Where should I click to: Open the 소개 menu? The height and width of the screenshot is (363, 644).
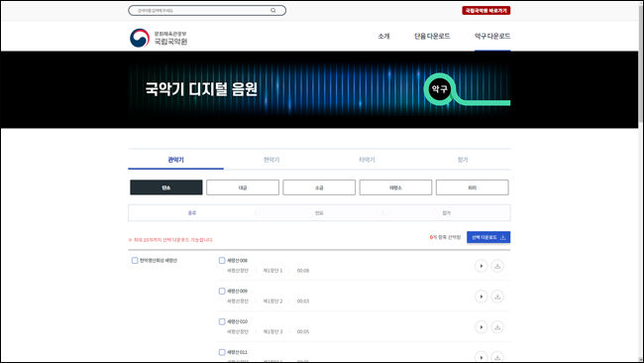(x=383, y=36)
